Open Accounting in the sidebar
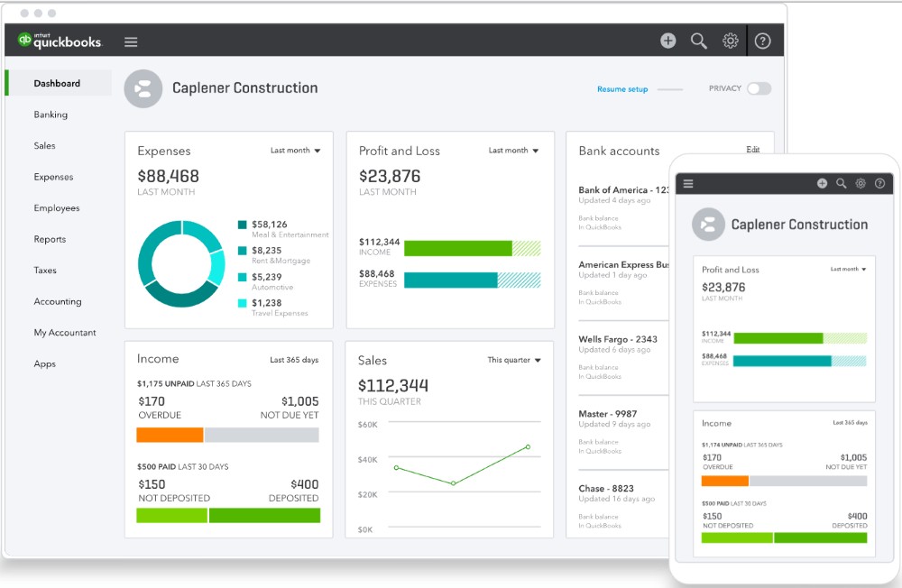This screenshot has width=902, height=588. [x=58, y=301]
